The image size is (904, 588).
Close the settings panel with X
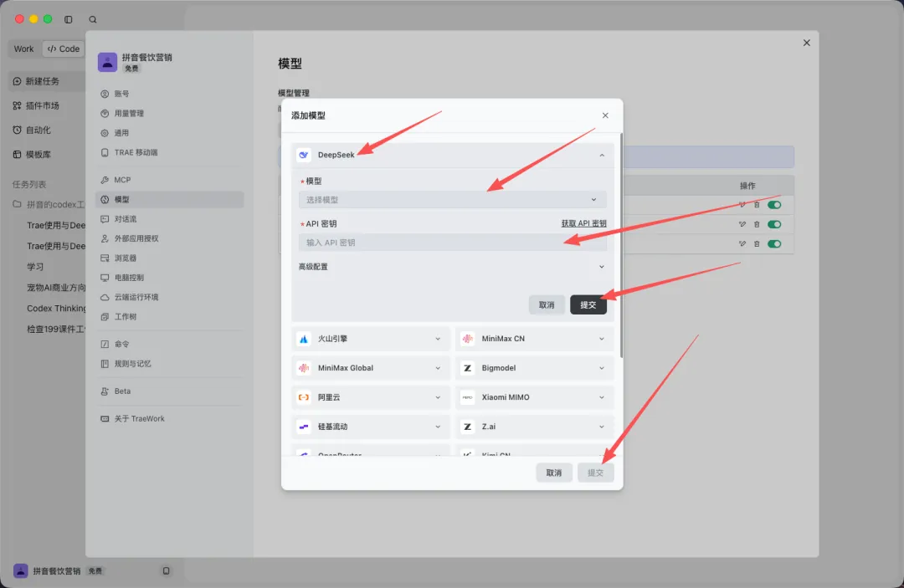[807, 43]
